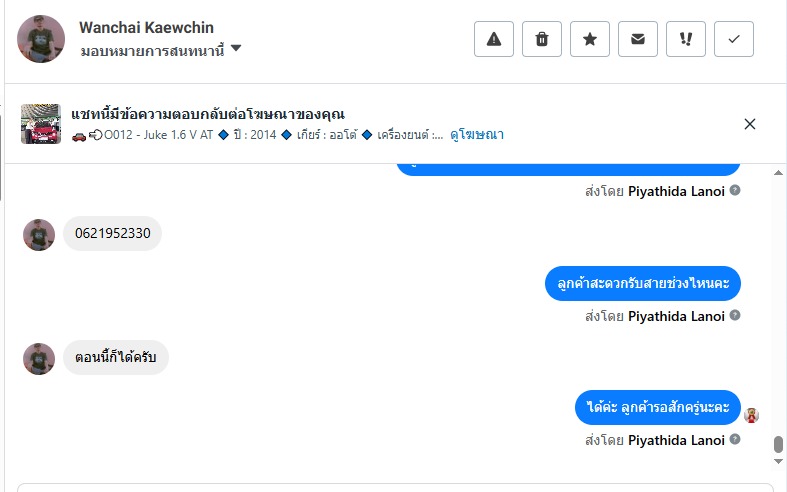Open the 'ดูโฆษณา' view ad link
This screenshot has width=787, height=492.
click(477, 134)
